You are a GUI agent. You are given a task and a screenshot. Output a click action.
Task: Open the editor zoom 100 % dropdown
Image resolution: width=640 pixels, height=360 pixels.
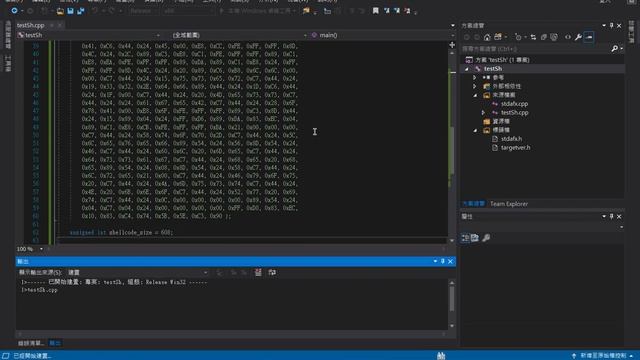coord(41,249)
